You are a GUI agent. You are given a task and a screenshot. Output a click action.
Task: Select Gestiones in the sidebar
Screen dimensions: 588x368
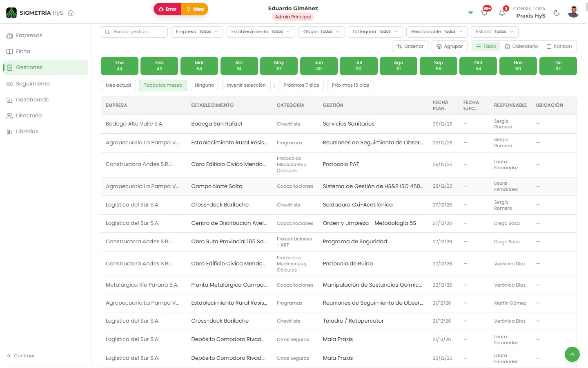click(x=45, y=67)
